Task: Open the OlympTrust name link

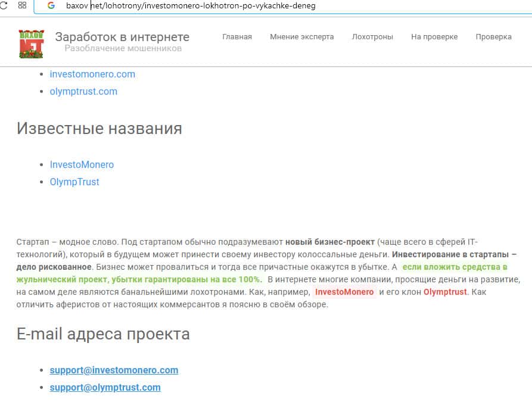Action: tap(74, 182)
